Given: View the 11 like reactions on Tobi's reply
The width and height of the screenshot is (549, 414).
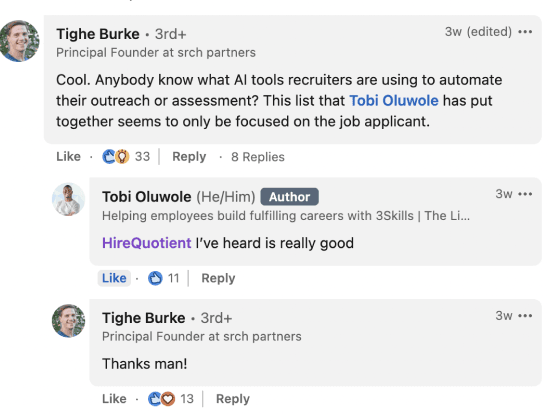Looking at the screenshot, I should tap(164, 278).
